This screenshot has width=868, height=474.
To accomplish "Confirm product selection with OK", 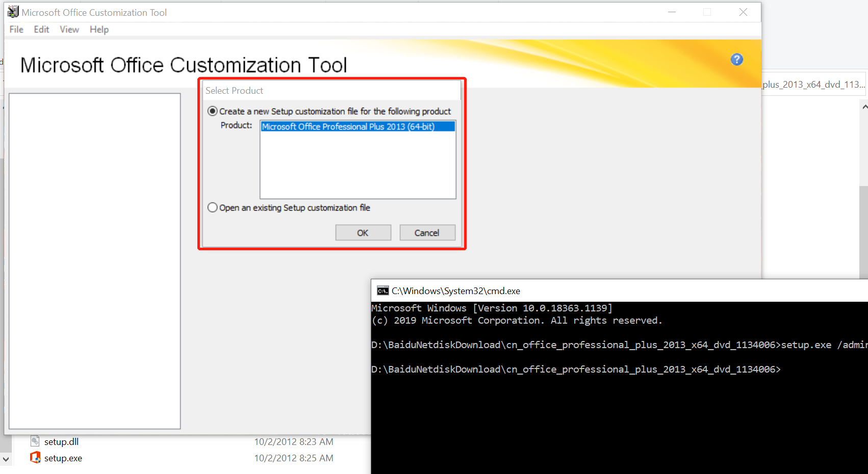I will pyautogui.click(x=363, y=232).
